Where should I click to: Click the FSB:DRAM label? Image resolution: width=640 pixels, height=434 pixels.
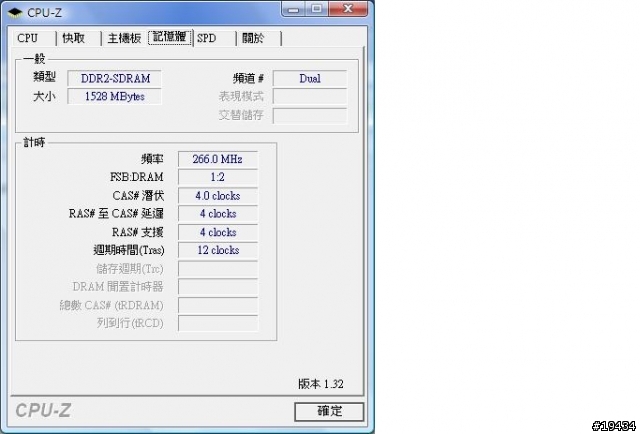[137, 177]
